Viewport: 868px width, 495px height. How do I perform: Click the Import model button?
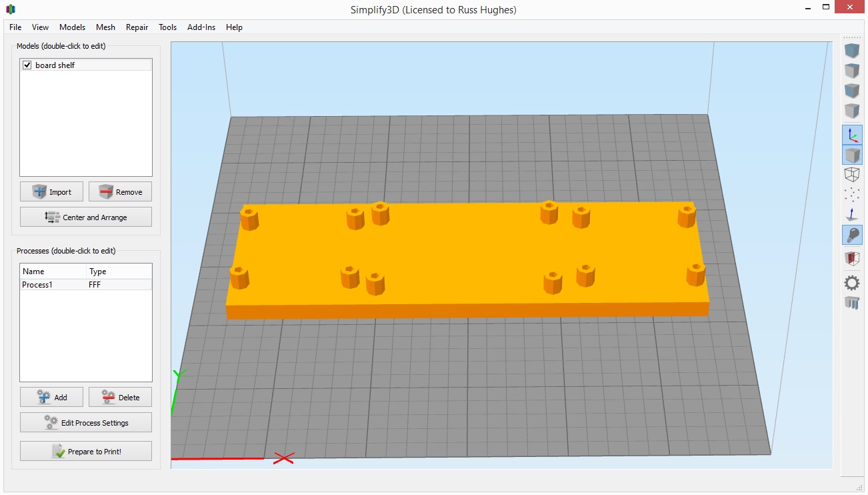tap(52, 192)
